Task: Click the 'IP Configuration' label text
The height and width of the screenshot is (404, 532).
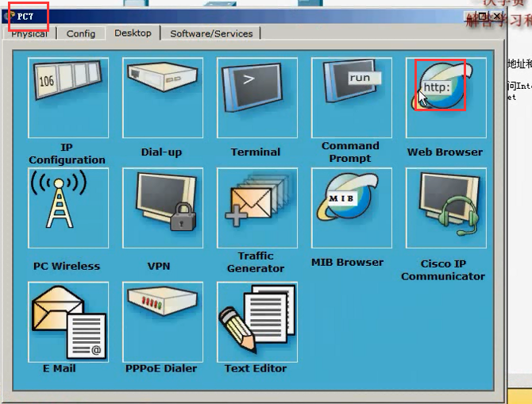Action: [x=67, y=153]
